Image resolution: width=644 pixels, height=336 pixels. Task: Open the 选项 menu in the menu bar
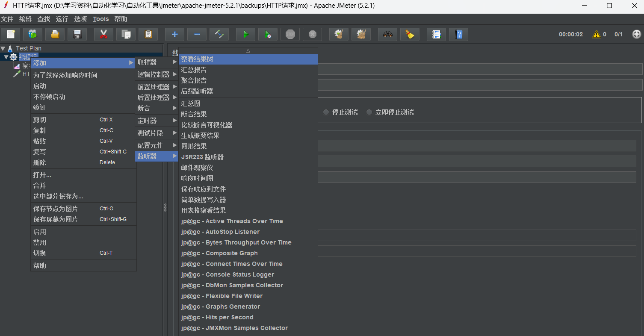80,19
